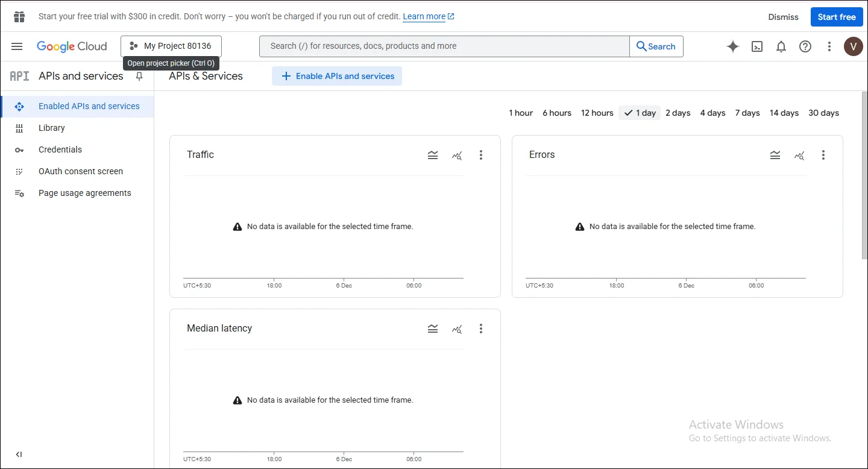Select the 6 hours time range
The height and width of the screenshot is (469, 868).
557,113
